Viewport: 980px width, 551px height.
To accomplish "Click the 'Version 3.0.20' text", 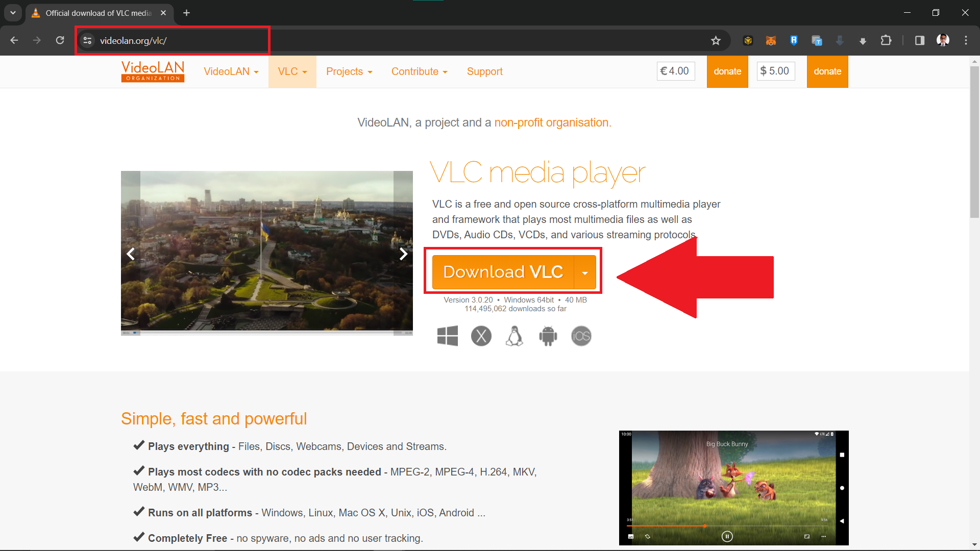I will pos(468,300).
